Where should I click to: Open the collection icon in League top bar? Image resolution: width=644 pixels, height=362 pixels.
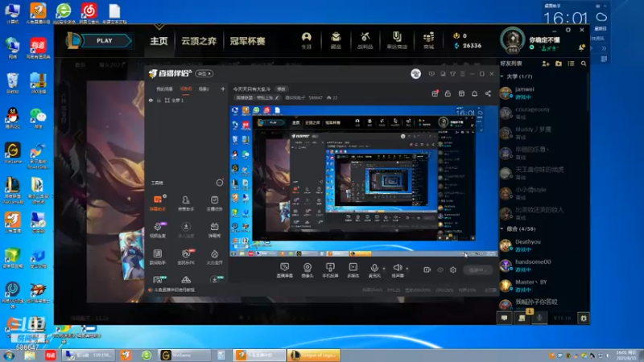pyautogui.click(x=336, y=40)
